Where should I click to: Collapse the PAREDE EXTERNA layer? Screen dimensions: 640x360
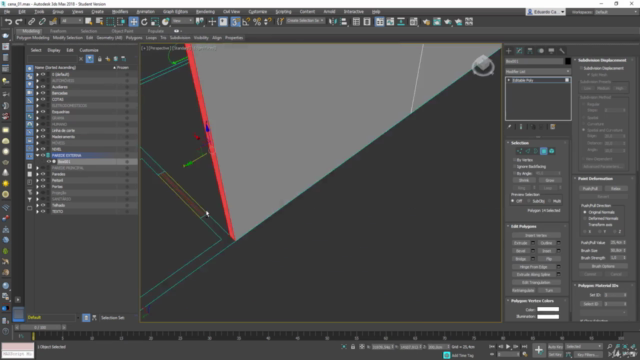(37, 156)
